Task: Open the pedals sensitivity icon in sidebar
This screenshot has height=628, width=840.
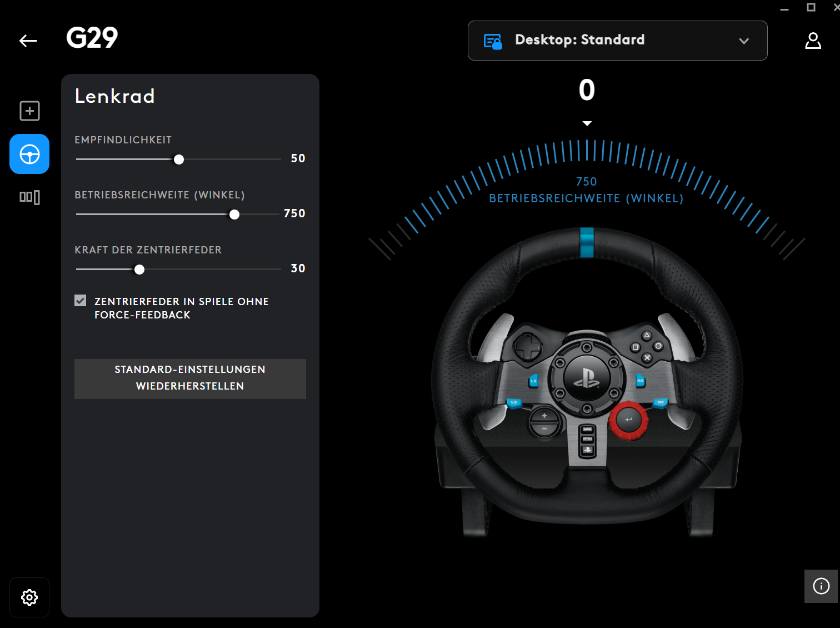Action: click(29, 197)
